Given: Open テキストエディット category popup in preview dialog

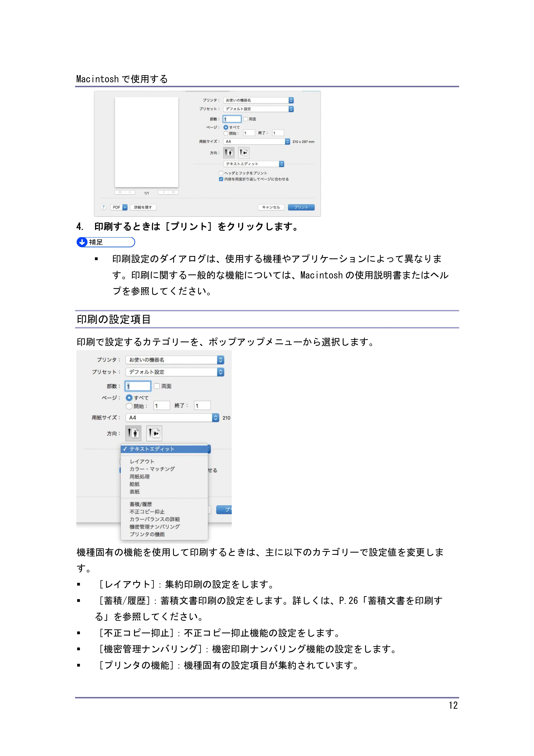Looking at the screenshot, I should click(254, 164).
